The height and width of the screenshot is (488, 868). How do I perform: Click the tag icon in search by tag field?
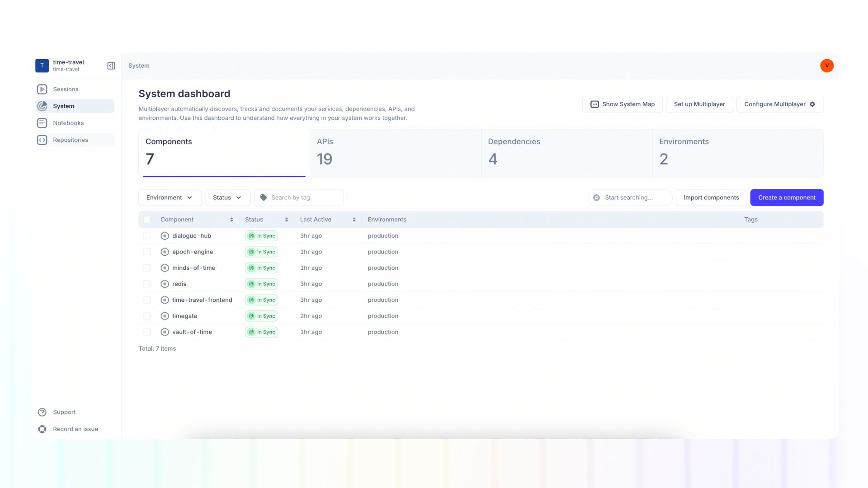click(263, 197)
